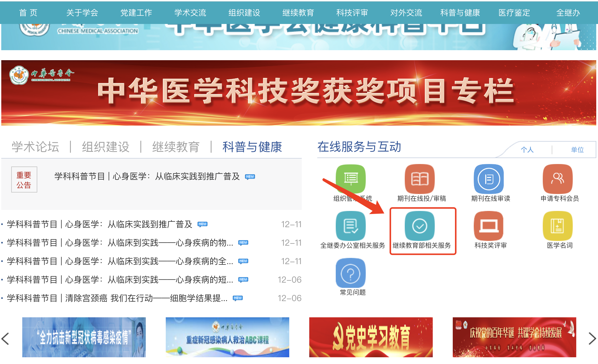Open the 重要公告 box
This screenshot has height=364, width=598.
pos(24,180)
